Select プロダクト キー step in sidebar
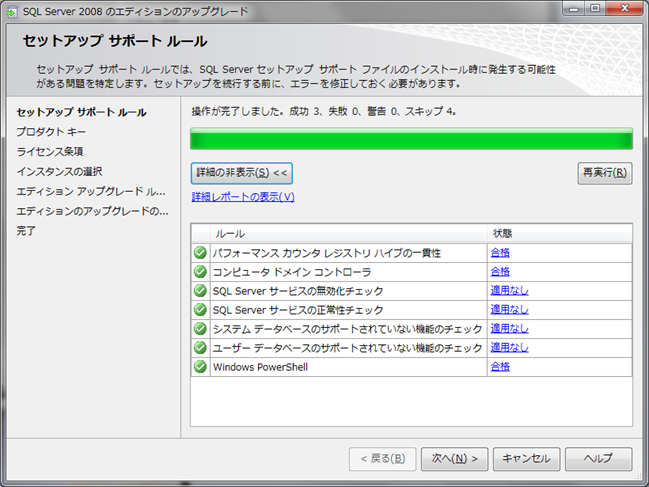This screenshot has width=649, height=487. point(51,132)
